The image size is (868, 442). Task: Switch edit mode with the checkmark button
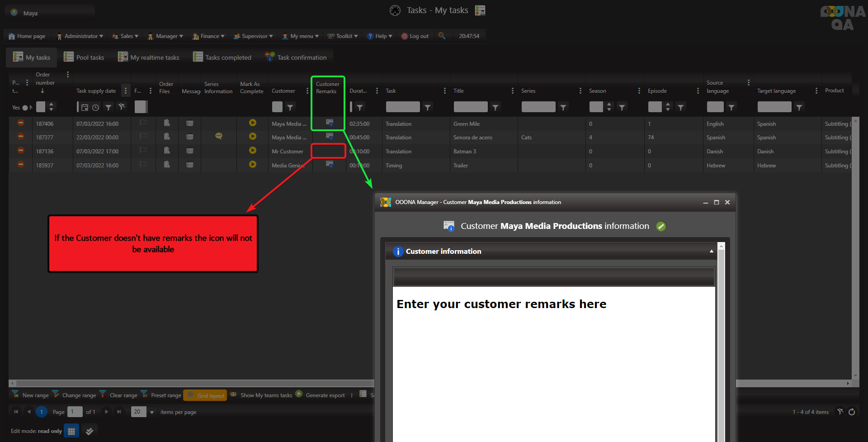click(x=90, y=431)
